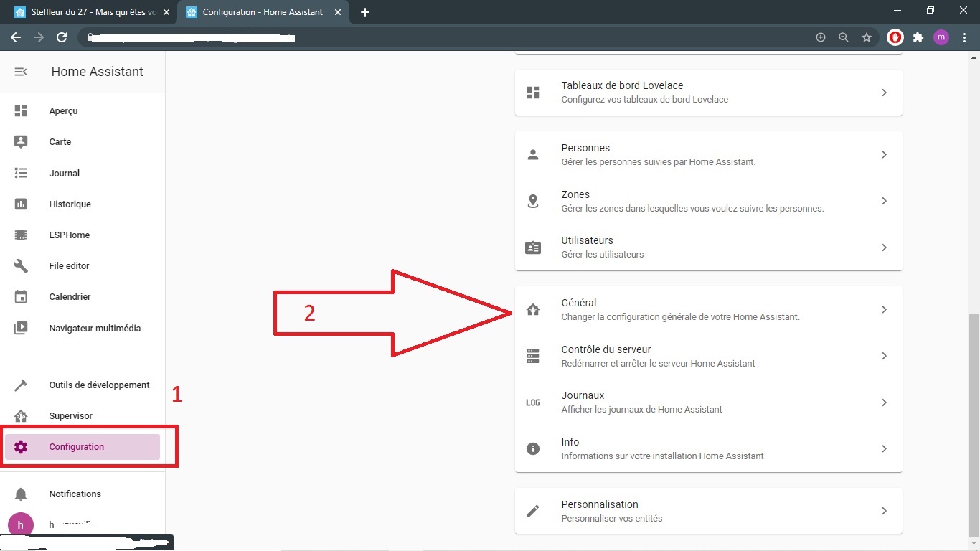Image resolution: width=980 pixels, height=551 pixels.
Task: Click the Calendrier calendar icon
Action: 21,297
